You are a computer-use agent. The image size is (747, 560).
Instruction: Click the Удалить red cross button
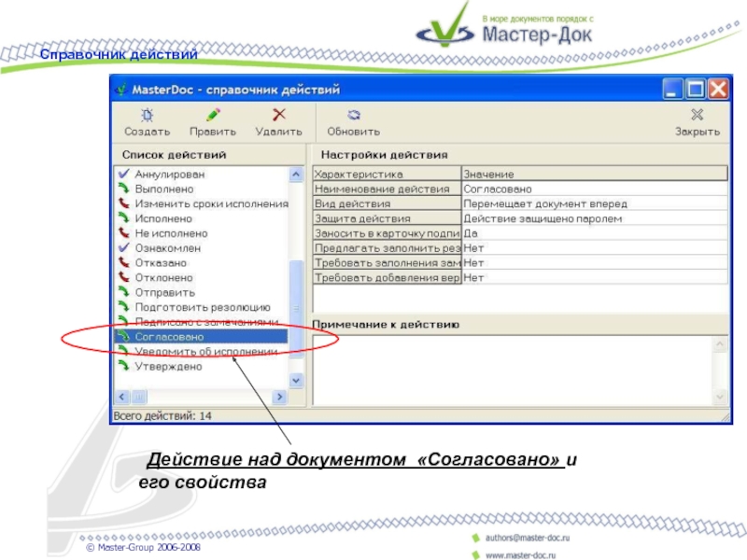pyautogui.click(x=278, y=122)
